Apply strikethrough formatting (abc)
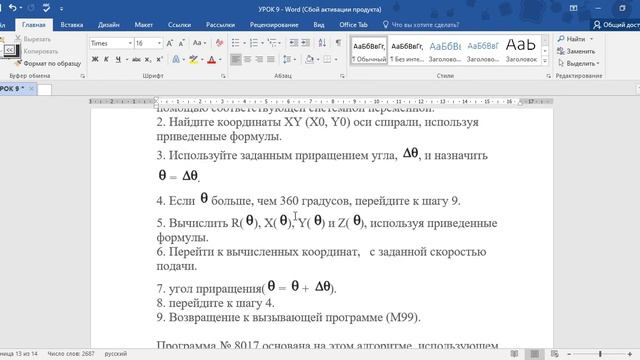The width and height of the screenshot is (640, 360). [x=136, y=60]
